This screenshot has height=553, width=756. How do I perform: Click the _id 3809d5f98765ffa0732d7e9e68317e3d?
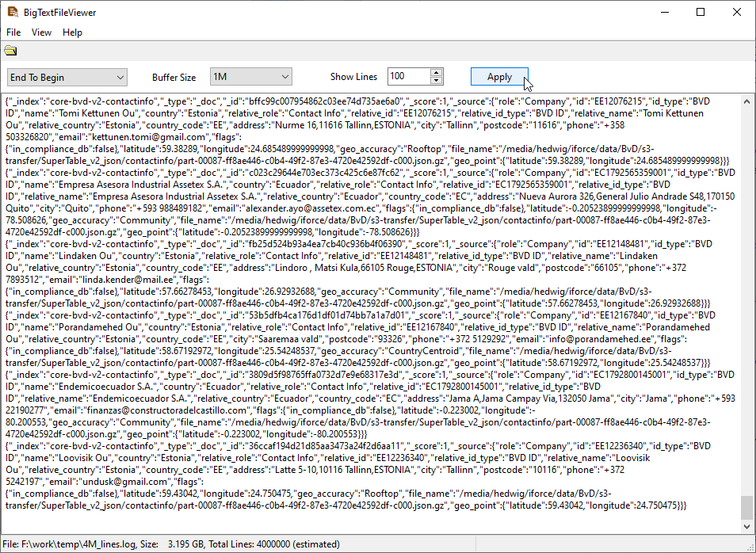(324, 375)
